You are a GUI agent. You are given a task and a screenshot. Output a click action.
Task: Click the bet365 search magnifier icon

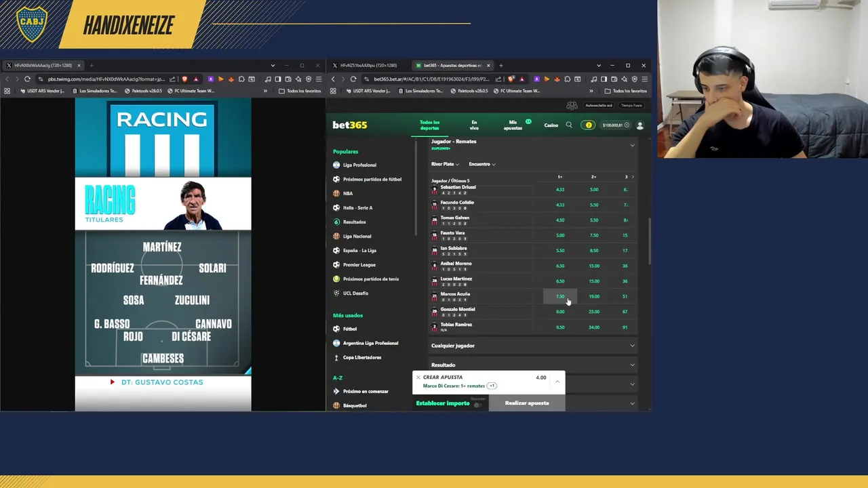coord(569,125)
